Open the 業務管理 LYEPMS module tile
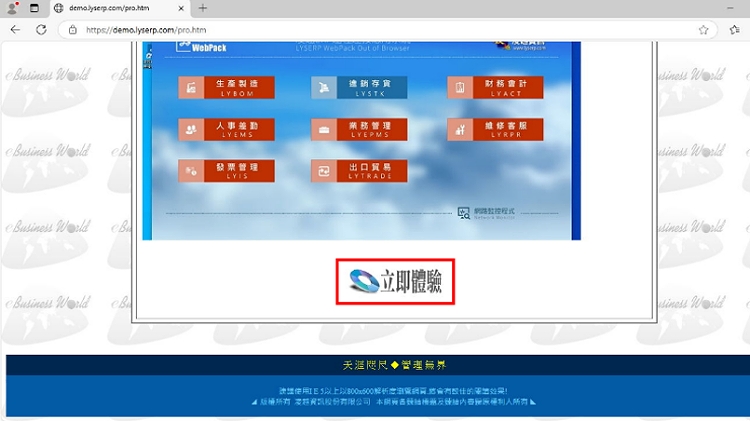The image size is (750, 421). tap(359, 129)
